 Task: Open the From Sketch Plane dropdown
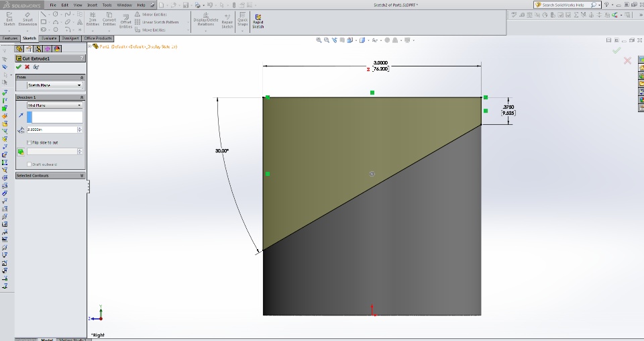point(54,85)
